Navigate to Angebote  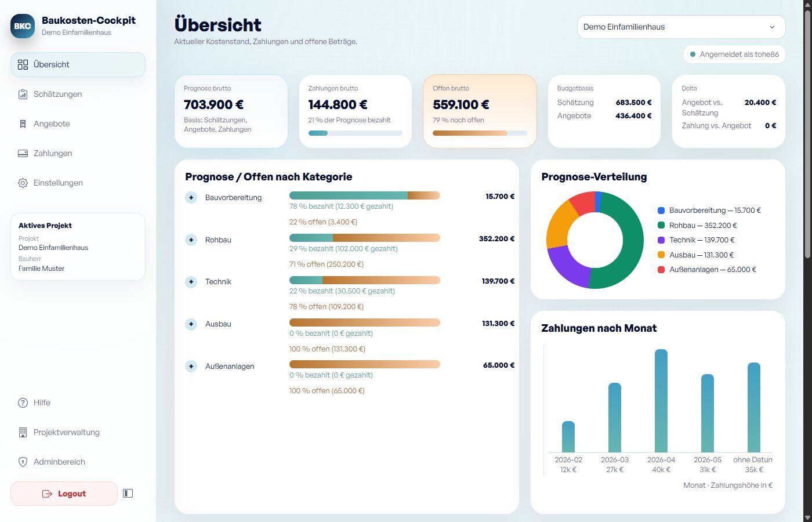click(78, 124)
